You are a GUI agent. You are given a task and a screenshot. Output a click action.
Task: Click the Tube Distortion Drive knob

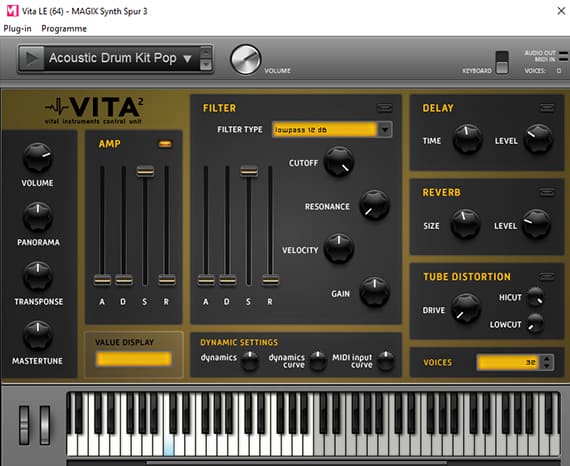pyautogui.click(x=466, y=309)
